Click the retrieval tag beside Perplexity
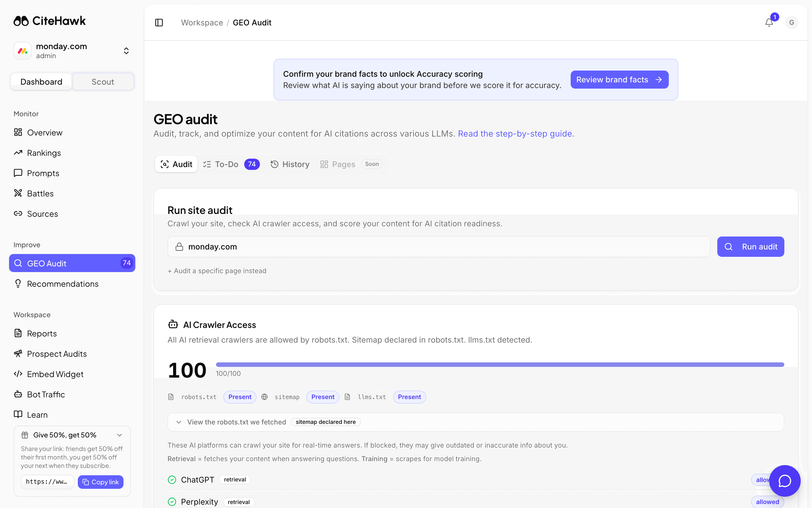Viewport: 812px width, 508px height. (x=239, y=502)
